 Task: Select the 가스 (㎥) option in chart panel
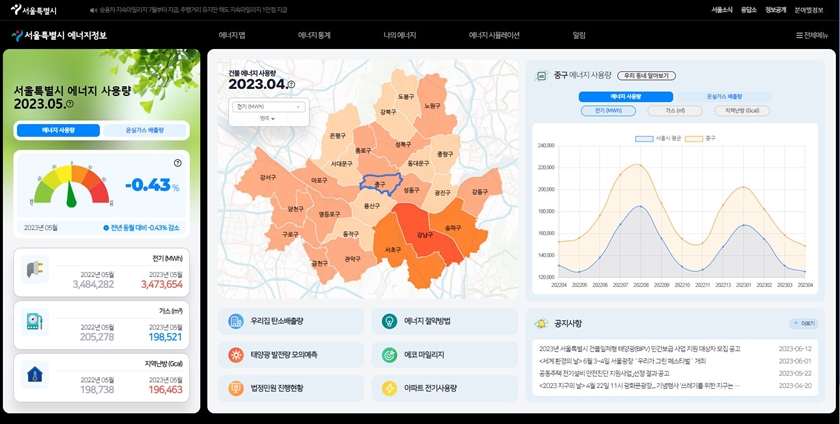tap(675, 111)
